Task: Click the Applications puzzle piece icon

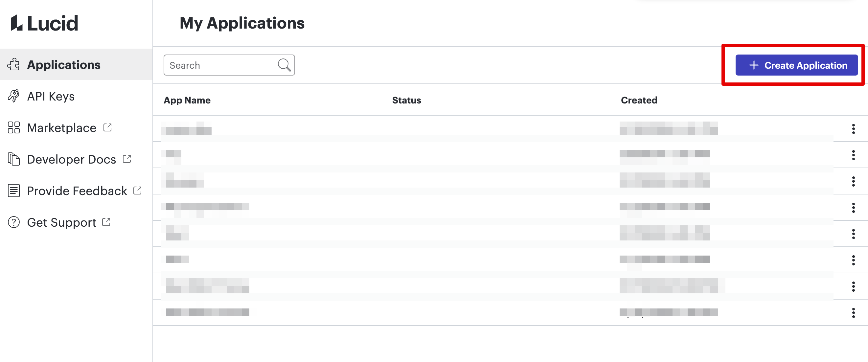Action: pos(13,64)
